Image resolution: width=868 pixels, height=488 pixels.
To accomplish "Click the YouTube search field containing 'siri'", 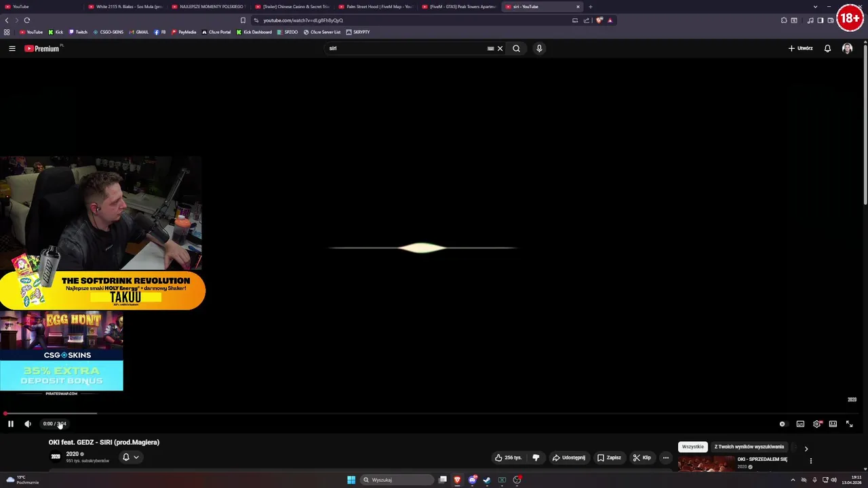I will coord(406,48).
